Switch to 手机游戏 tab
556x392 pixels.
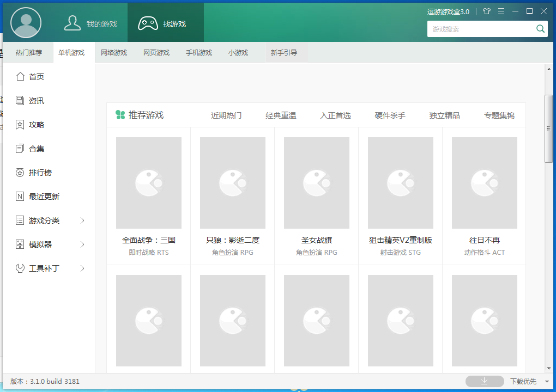click(199, 53)
